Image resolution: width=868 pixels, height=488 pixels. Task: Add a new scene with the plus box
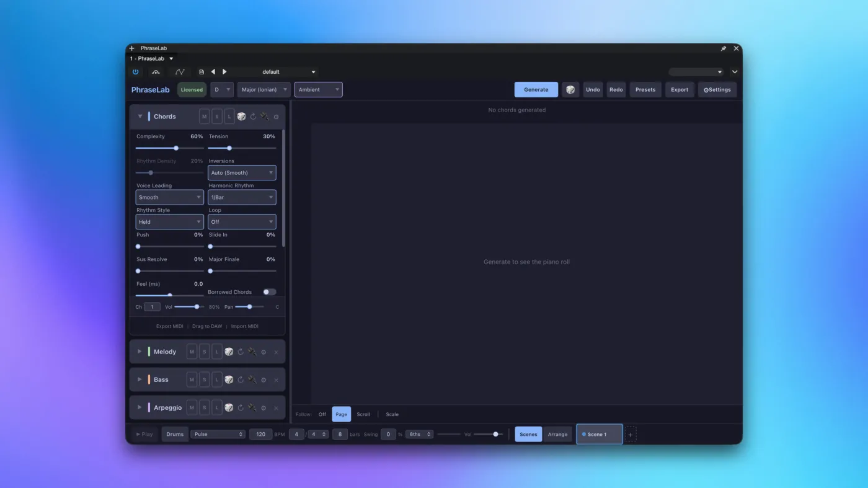[631, 435]
